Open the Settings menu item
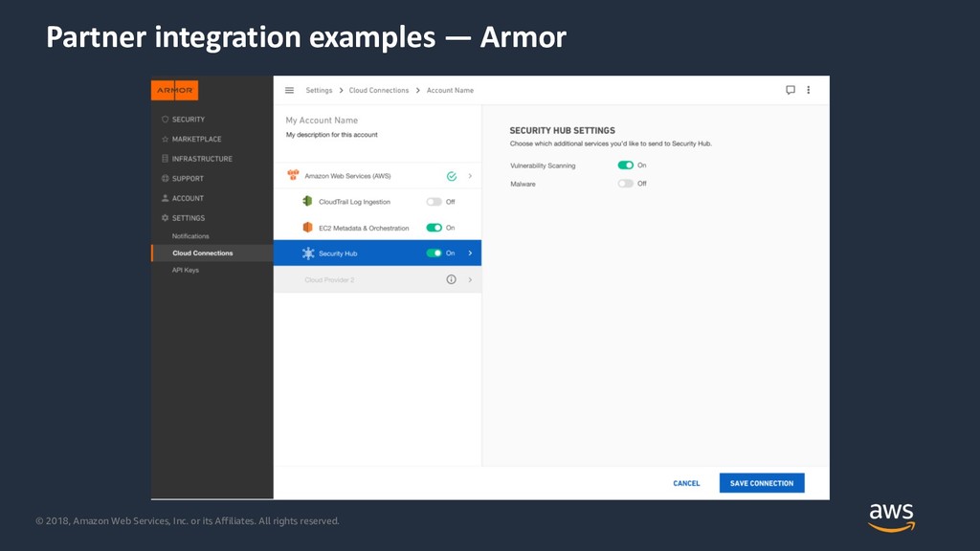Screen dimensions: 980x551 (189, 218)
